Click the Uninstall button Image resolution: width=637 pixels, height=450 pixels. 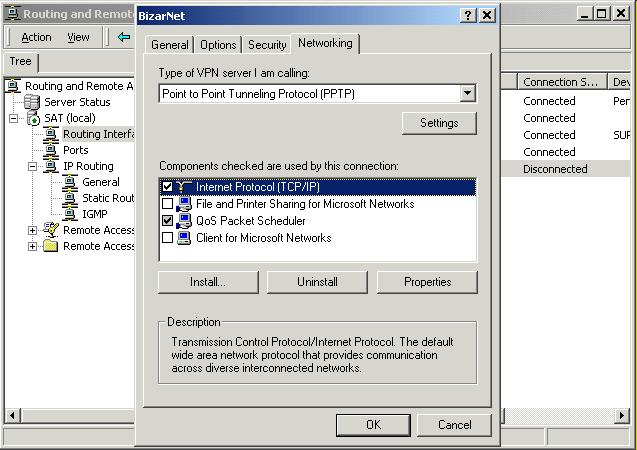[x=317, y=282]
